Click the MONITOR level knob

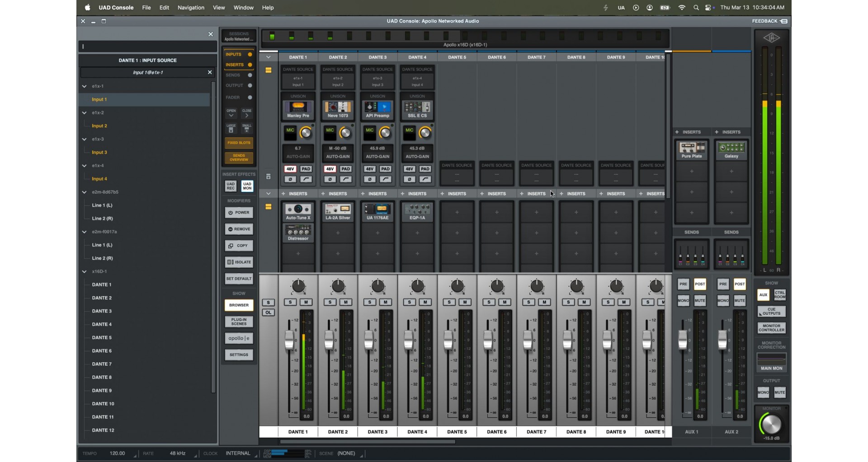click(x=771, y=425)
